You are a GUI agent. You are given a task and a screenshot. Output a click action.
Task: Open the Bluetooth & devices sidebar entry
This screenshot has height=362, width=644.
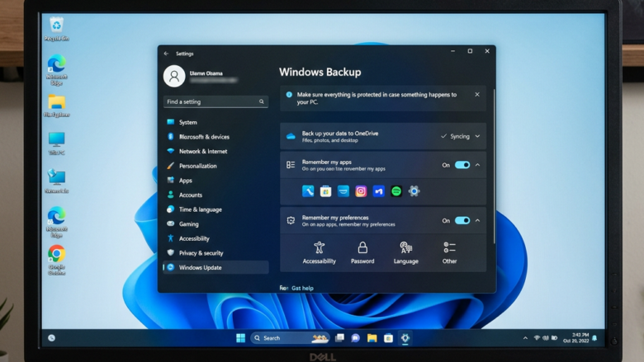click(x=216, y=137)
